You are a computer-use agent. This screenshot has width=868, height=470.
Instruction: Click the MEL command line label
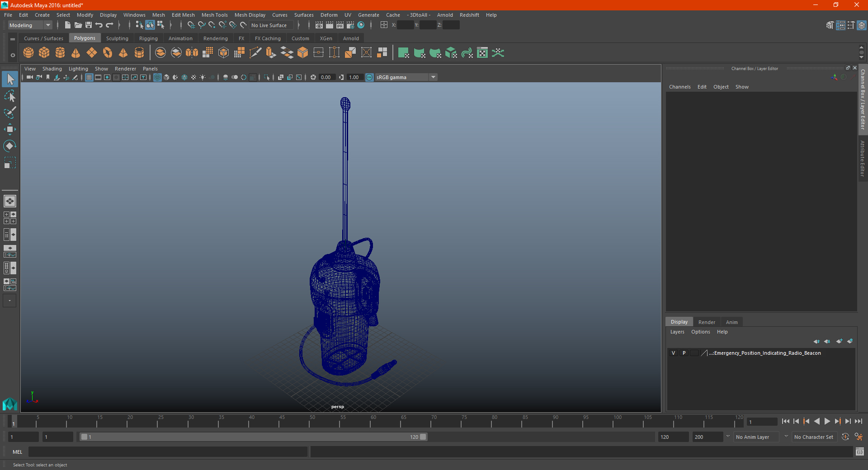18,452
